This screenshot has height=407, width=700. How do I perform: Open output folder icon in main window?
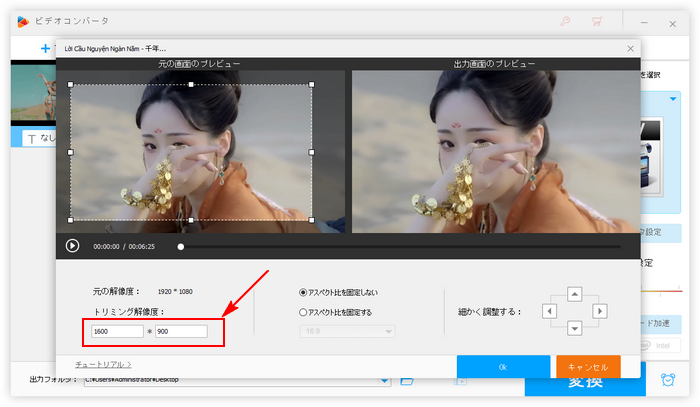coord(407,382)
